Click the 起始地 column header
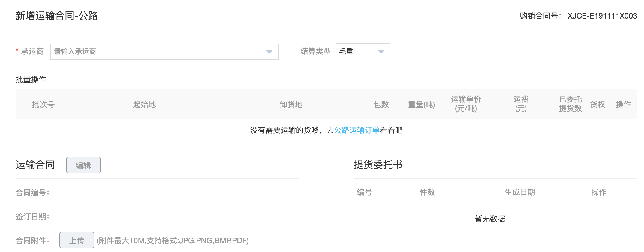The image size is (644, 252). click(145, 104)
